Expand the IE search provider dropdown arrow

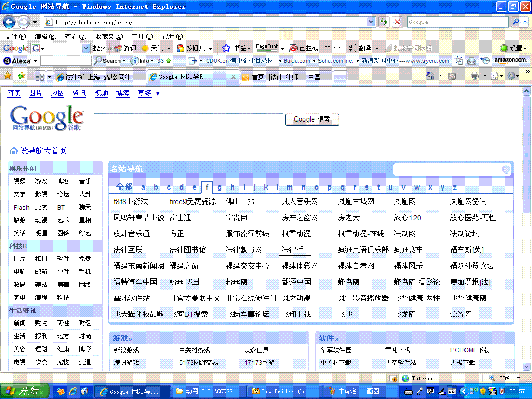pos(525,22)
